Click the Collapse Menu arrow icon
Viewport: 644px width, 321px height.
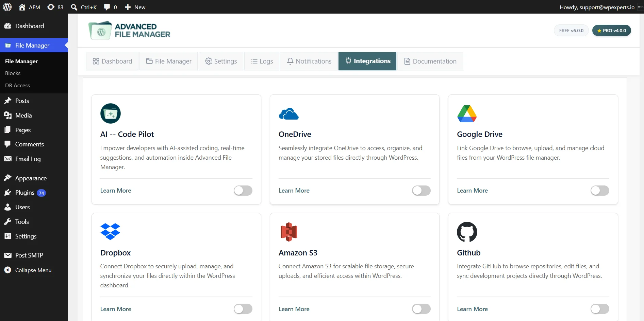coord(7,270)
